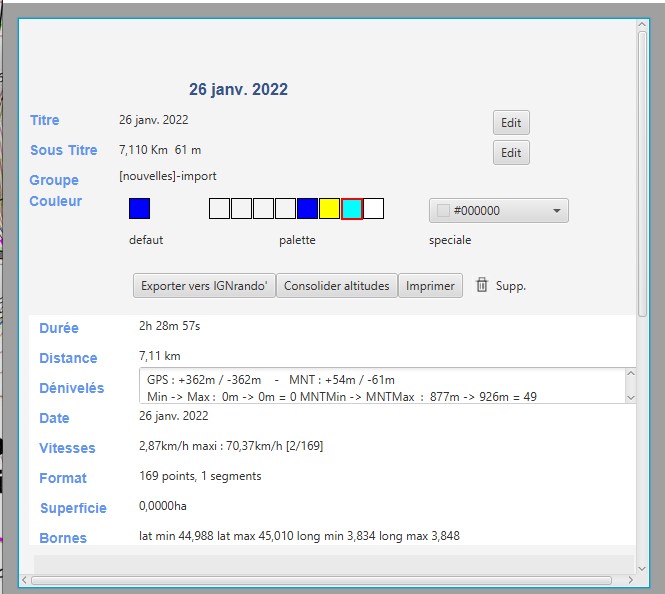The image size is (665, 594).
Task: Pick the cyan palette swatch
Action: coord(352,209)
